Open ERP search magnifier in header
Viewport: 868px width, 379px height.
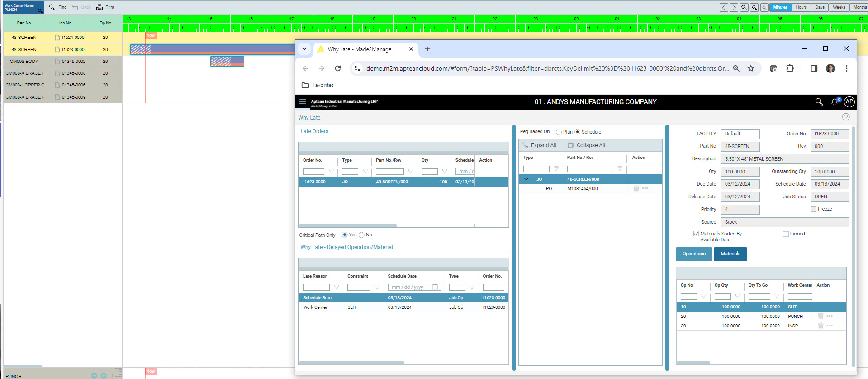[x=819, y=102]
